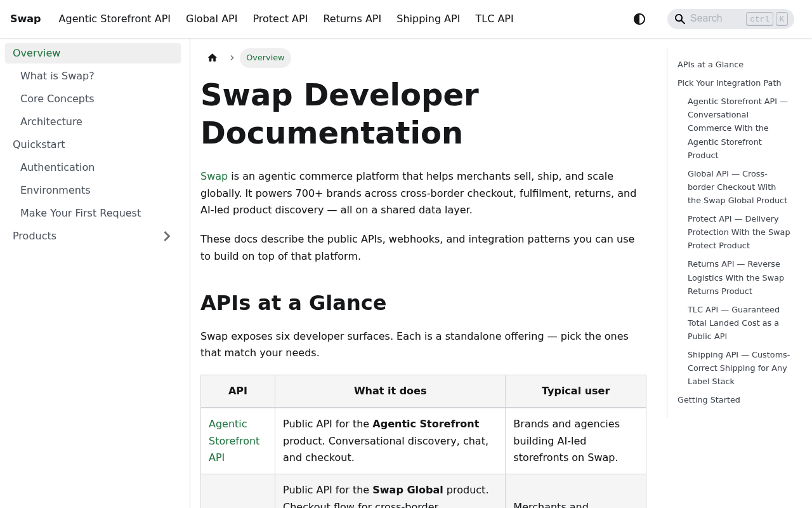
Task: Click the search magnifier icon
Action: pyautogui.click(x=680, y=19)
